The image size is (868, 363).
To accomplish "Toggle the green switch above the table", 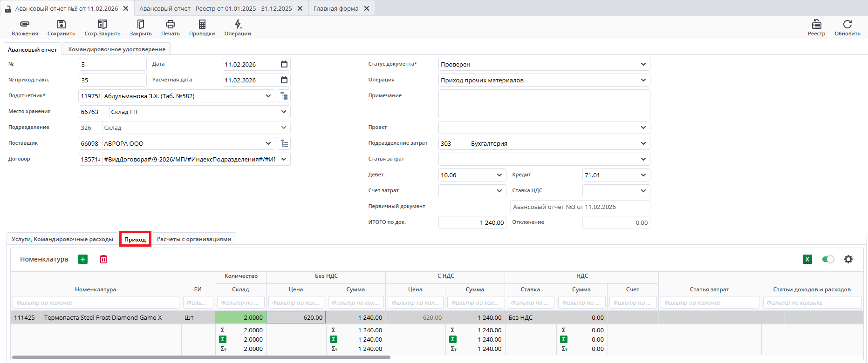I will 828,259.
